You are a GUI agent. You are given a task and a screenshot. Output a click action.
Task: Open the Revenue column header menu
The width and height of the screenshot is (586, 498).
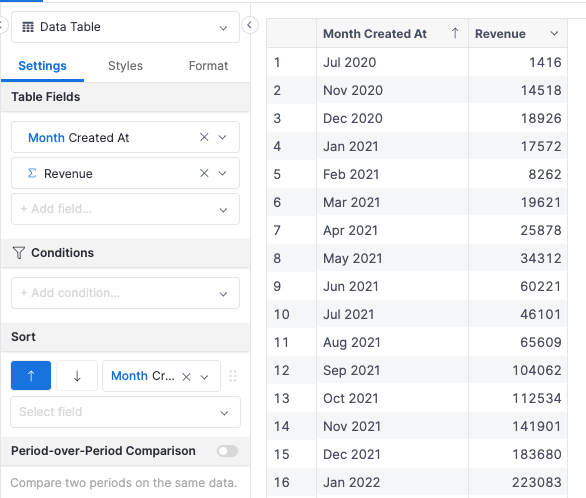(554, 34)
